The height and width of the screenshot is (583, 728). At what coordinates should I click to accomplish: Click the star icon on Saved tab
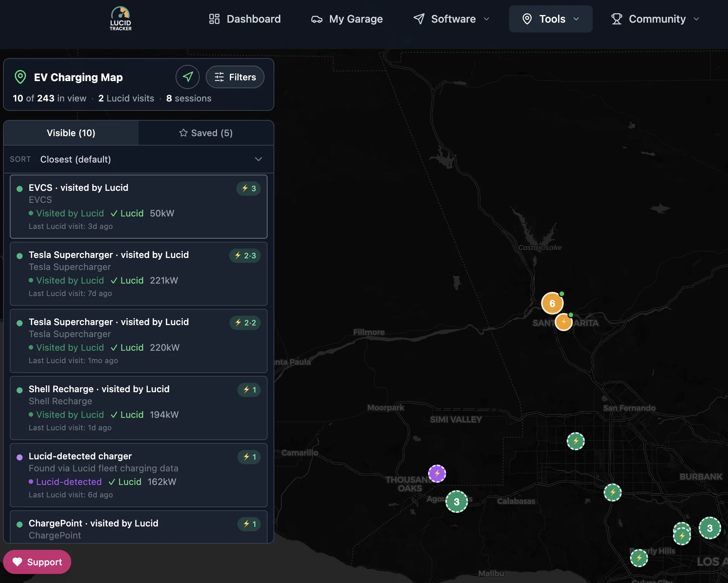(184, 133)
